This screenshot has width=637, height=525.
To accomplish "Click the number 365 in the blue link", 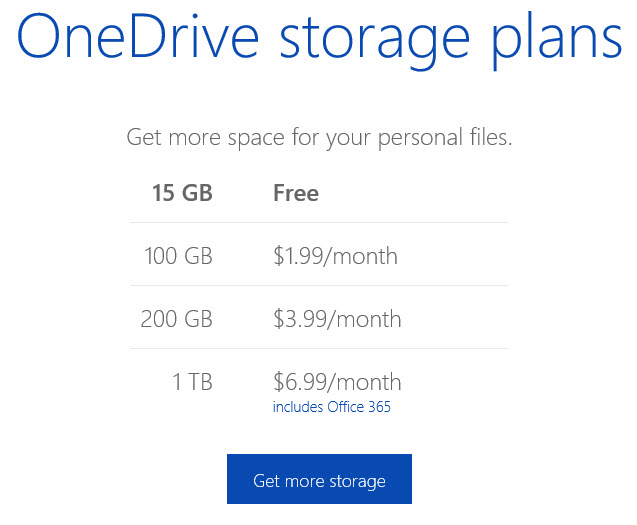I will click(379, 407).
